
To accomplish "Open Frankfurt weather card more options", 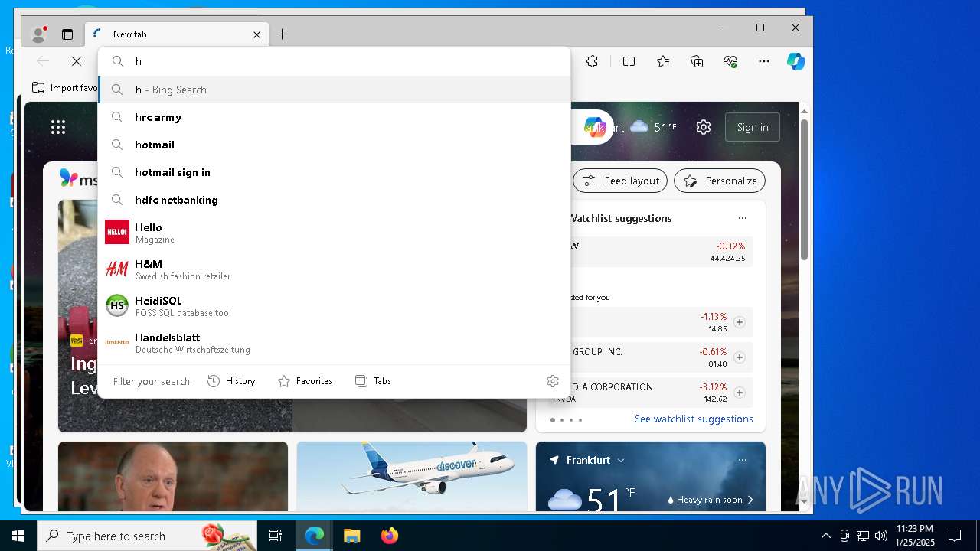I will coord(742,460).
